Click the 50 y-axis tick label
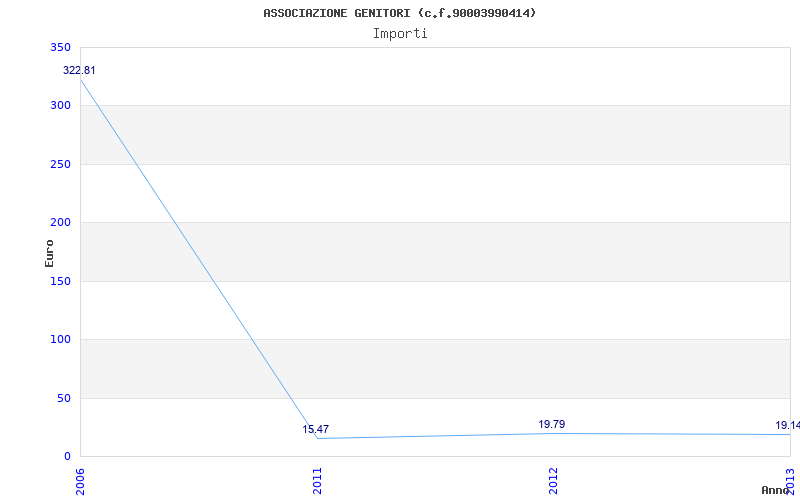Screen dimensions: 800x500 (64, 398)
